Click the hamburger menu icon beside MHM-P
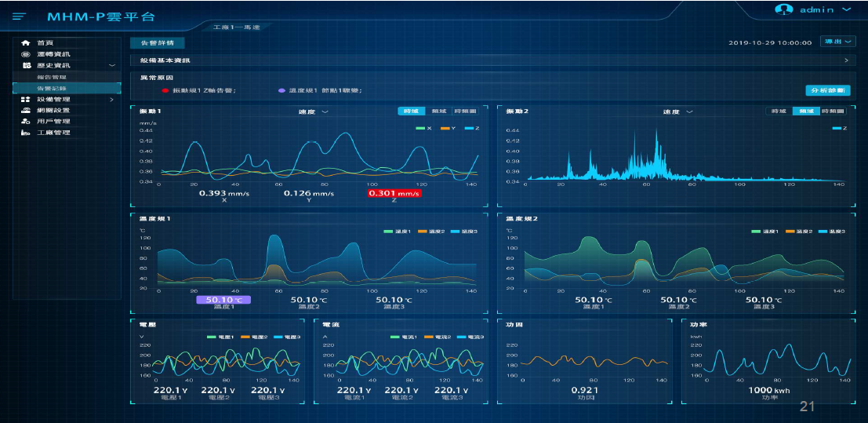Viewport: 868px width, 423px height. (x=20, y=16)
